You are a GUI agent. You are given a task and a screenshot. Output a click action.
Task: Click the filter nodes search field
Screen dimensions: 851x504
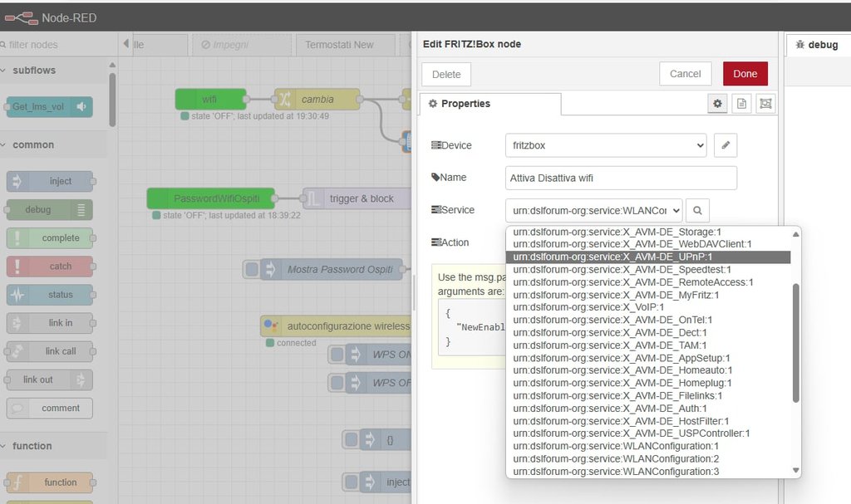(x=58, y=45)
